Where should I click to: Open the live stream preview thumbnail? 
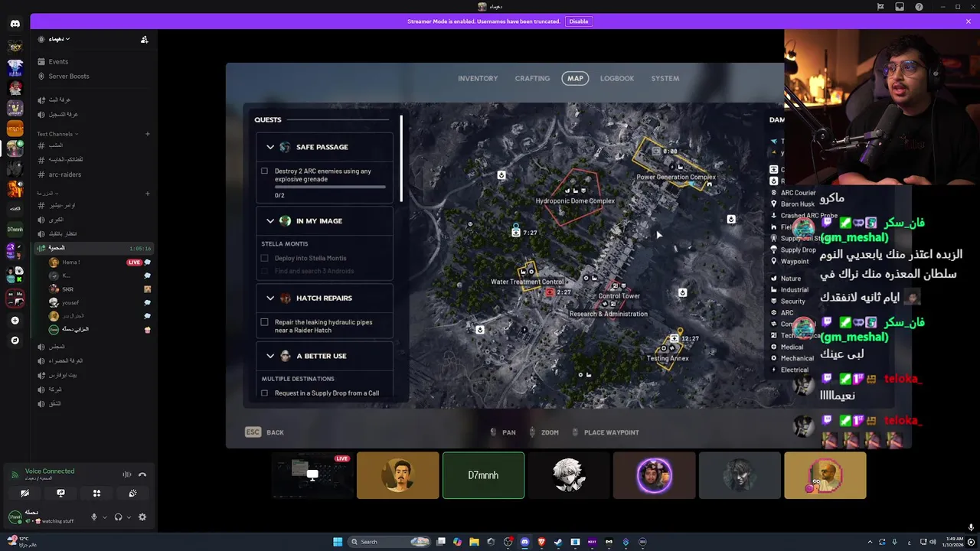pyautogui.click(x=313, y=475)
